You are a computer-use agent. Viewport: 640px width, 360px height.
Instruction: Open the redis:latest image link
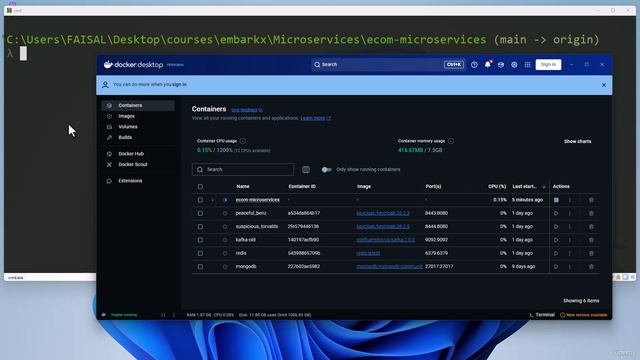(368, 253)
